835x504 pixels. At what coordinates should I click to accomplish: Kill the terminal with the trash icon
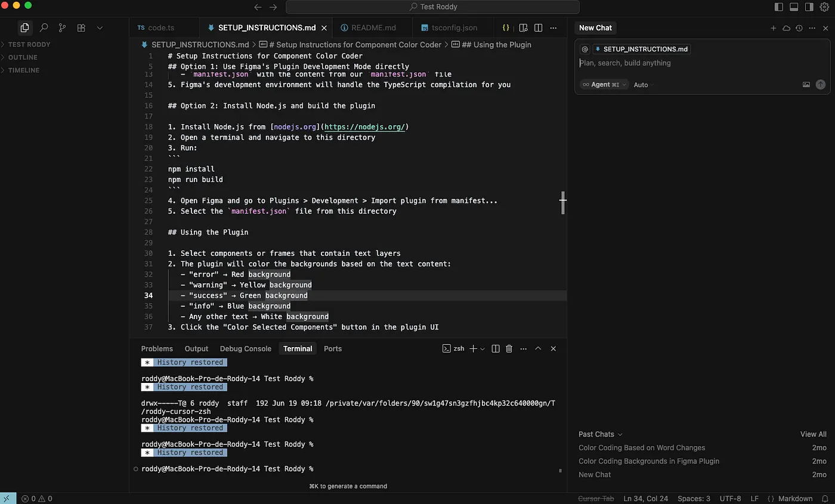click(x=509, y=348)
